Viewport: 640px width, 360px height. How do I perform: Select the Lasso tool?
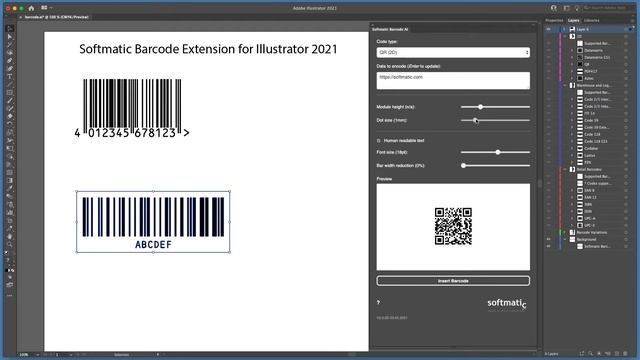pyautogui.click(x=10, y=53)
